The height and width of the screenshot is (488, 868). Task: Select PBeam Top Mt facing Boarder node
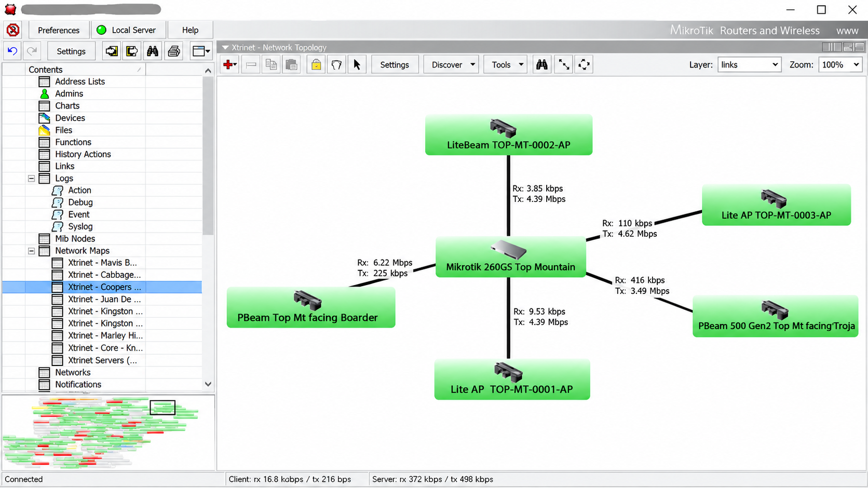coord(311,307)
